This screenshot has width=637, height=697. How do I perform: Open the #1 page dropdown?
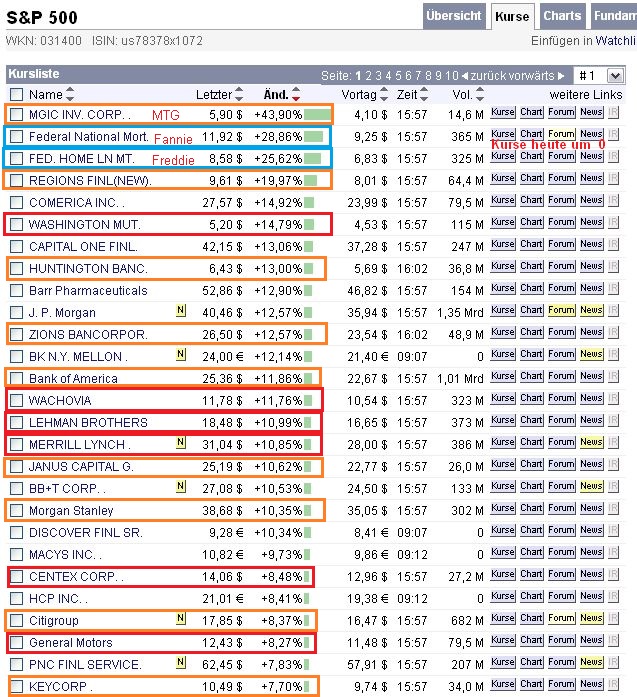click(x=615, y=76)
